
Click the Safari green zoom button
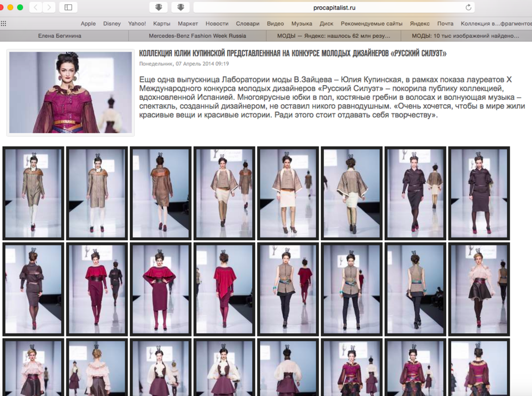pyautogui.click(x=20, y=7)
